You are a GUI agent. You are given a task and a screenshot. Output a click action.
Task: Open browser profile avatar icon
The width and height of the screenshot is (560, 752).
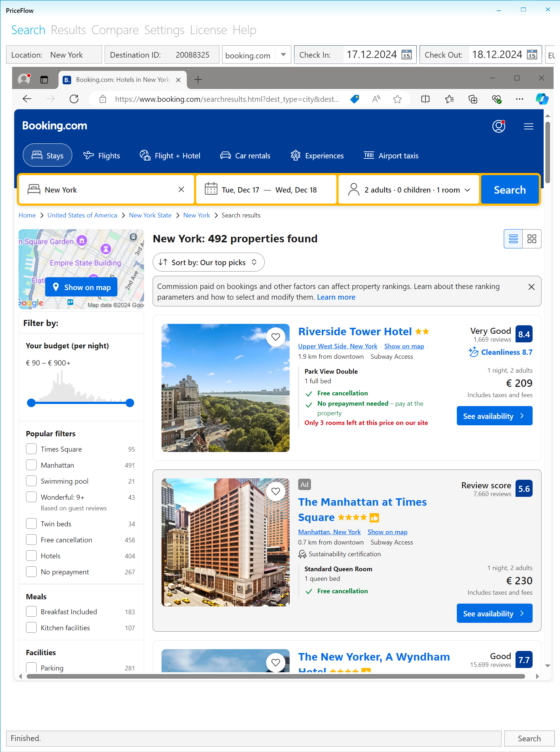[24, 79]
